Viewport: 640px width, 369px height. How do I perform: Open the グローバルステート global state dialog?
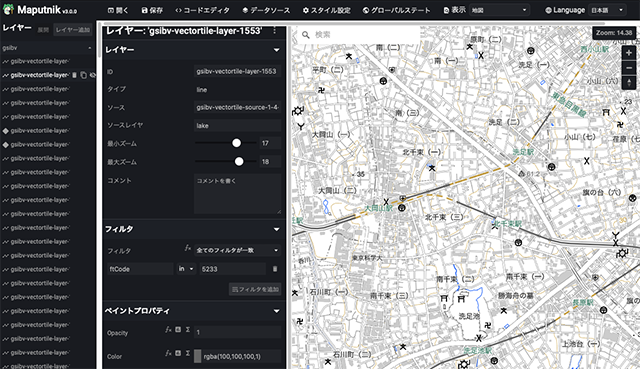(396, 10)
